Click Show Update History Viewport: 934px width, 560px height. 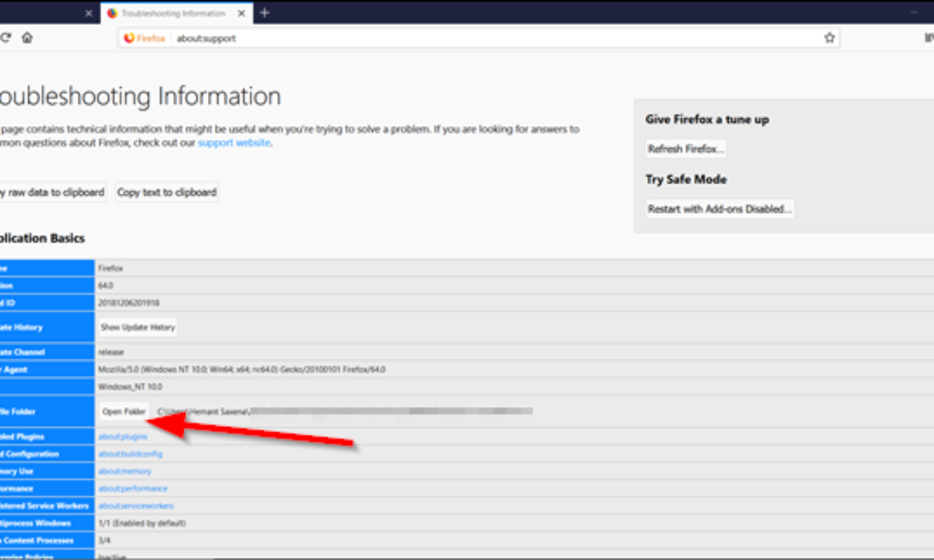click(137, 327)
